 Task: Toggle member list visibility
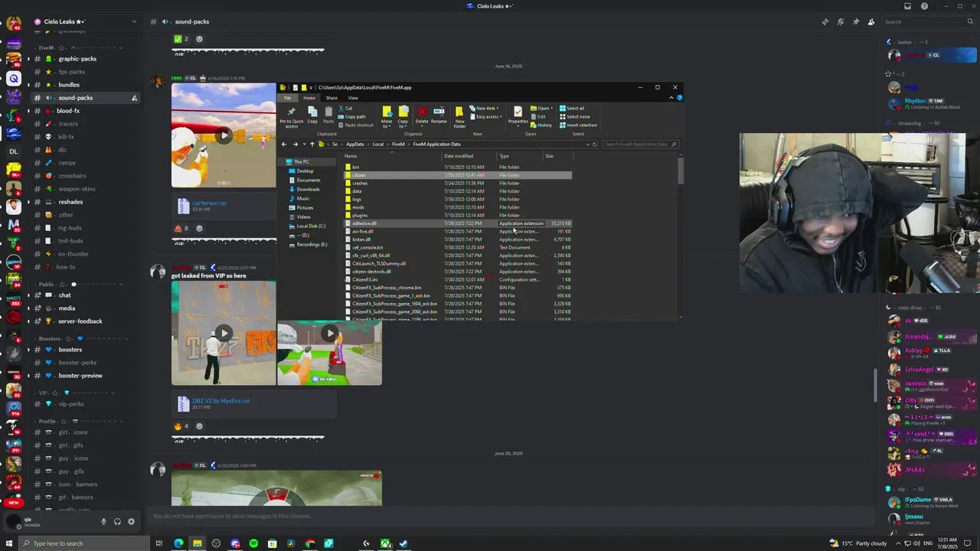871,21
